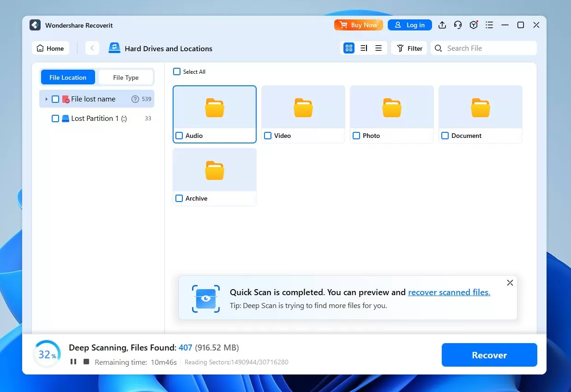Click the question mark beside File lost name
The image size is (571, 392).
tap(135, 99)
